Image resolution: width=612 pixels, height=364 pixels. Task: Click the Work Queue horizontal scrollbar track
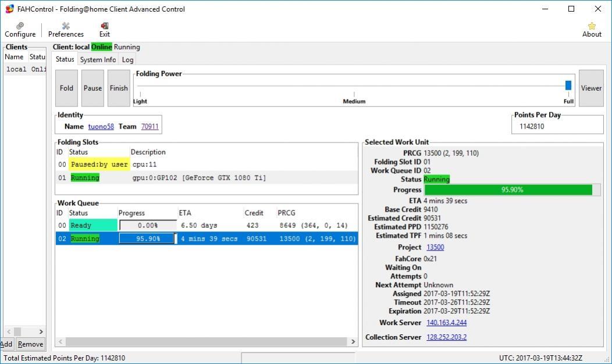coord(206,342)
